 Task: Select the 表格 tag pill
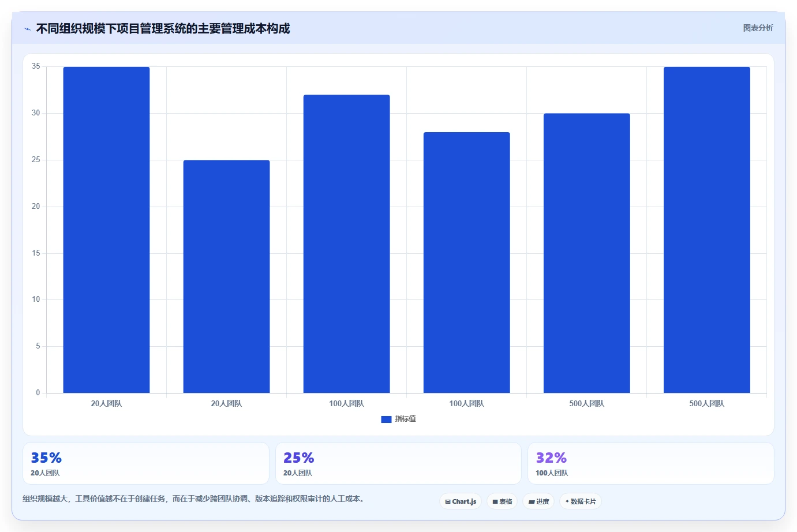pyautogui.click(x=502, y=501)
